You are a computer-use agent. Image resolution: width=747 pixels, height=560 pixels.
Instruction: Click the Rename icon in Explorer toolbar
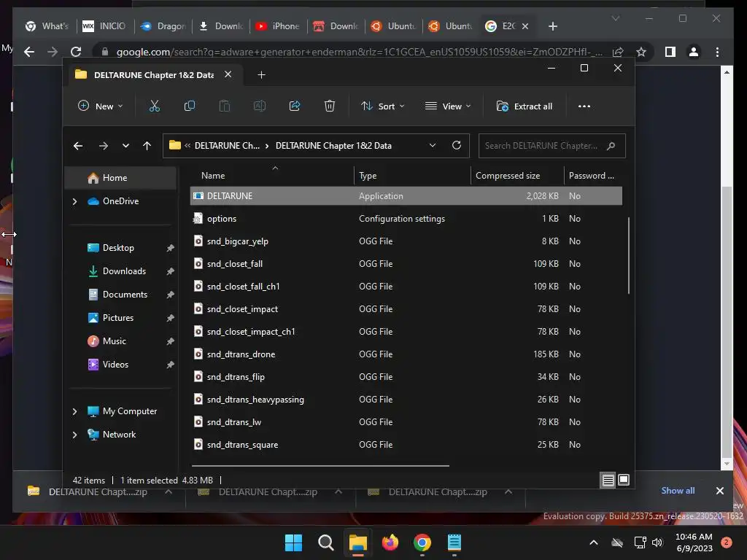259,106
